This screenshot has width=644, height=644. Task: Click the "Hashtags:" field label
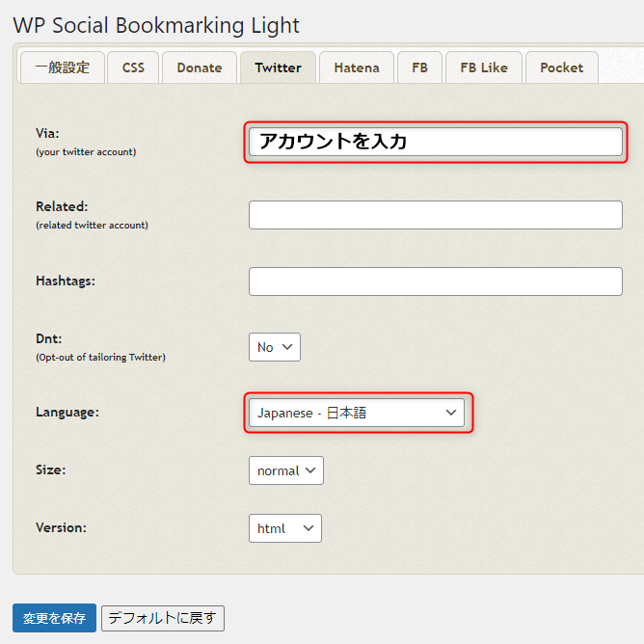[x=67, y=281]
